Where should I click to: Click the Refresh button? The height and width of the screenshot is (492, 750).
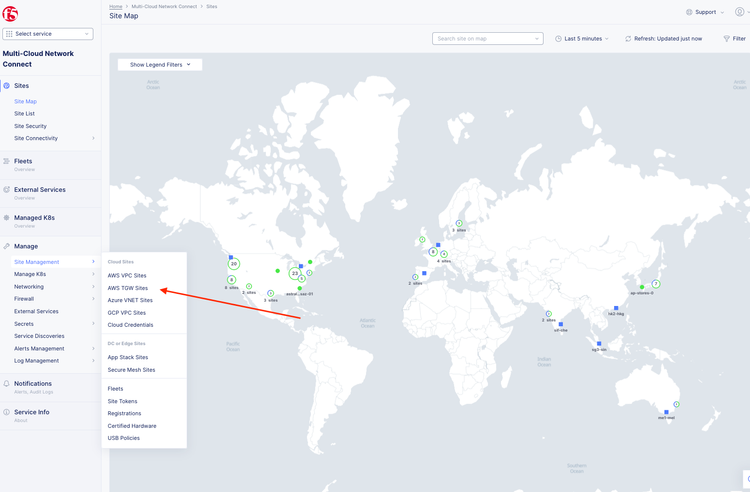point(663,39)
